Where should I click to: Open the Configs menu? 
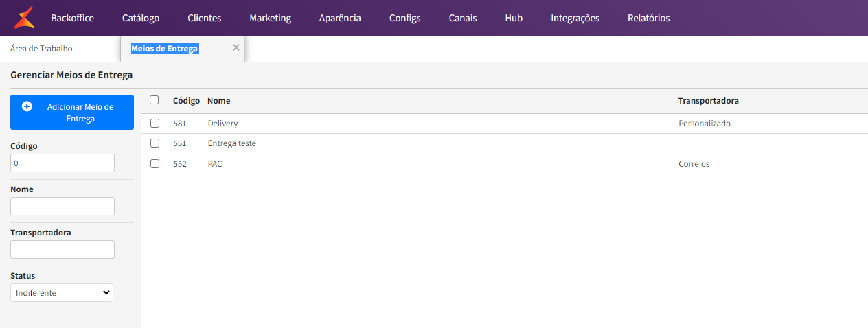tap(405, 18)
